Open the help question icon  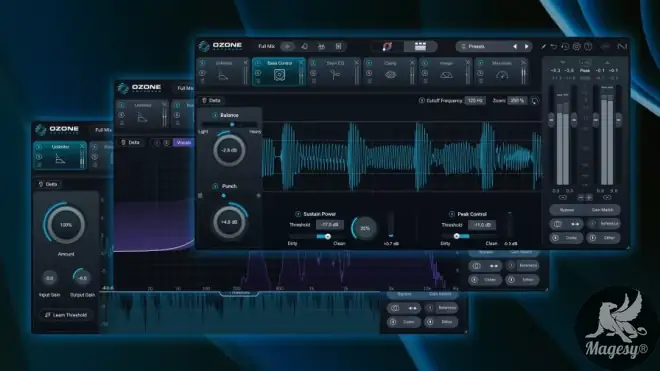[588, 47]
